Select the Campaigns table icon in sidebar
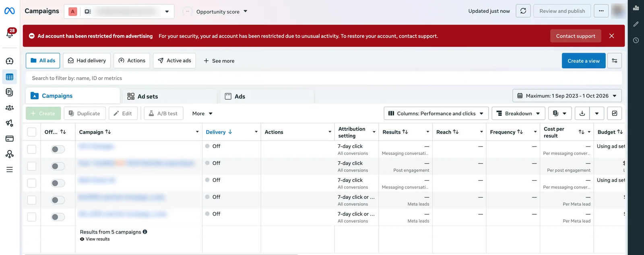This screenshot has height=255, width=644. point(10,77)
